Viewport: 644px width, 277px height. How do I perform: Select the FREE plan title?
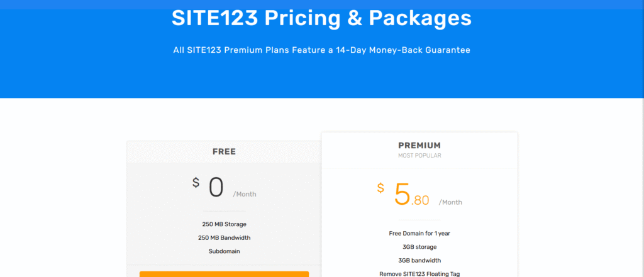[x=224, y=151]
